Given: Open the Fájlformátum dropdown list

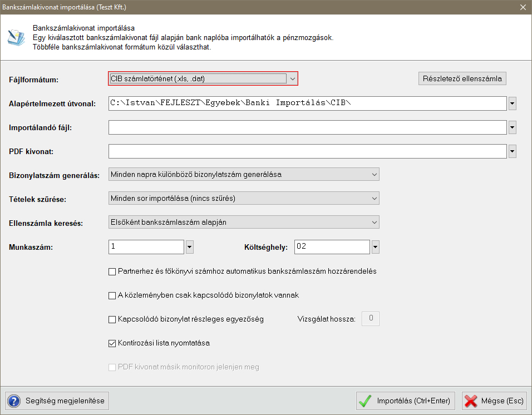Looking at the screenshot, I should 292,79.
